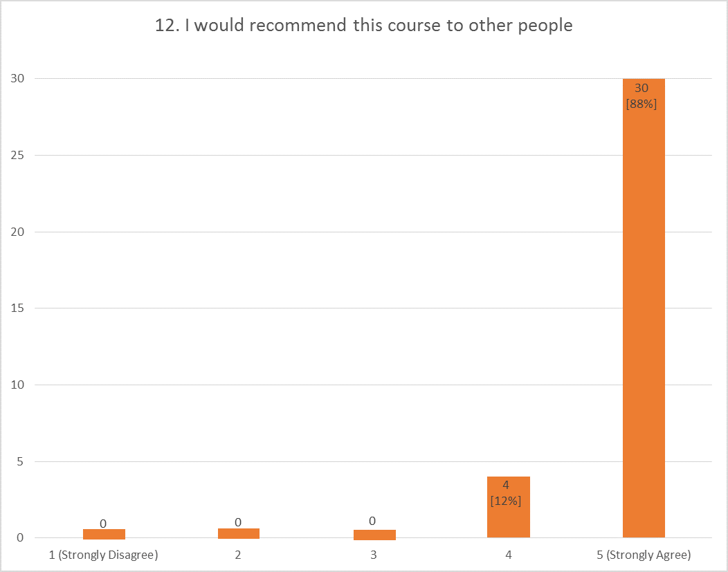Click the 0 data label above category 3
The image size is (728, 572).
click(372, 521)
